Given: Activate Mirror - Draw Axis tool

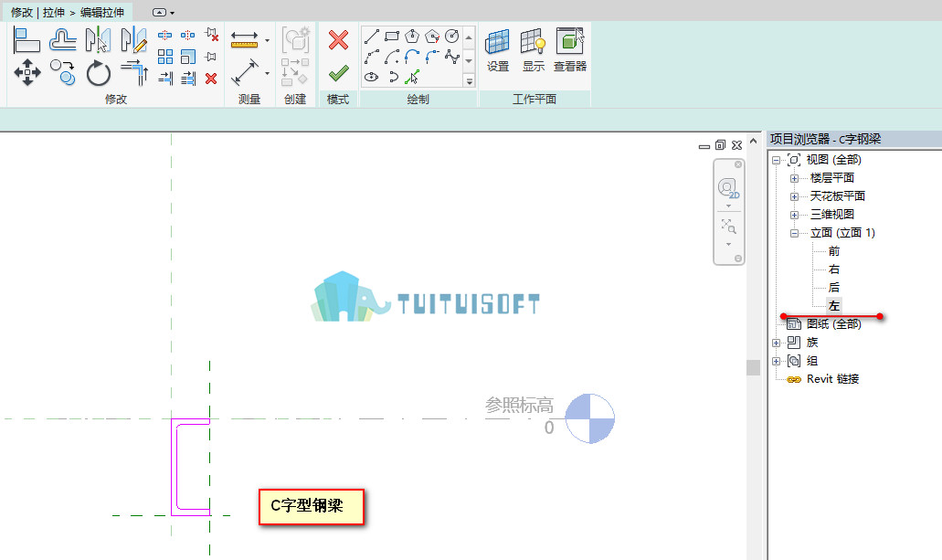Looking at the screenshot, I should (134, 40).
